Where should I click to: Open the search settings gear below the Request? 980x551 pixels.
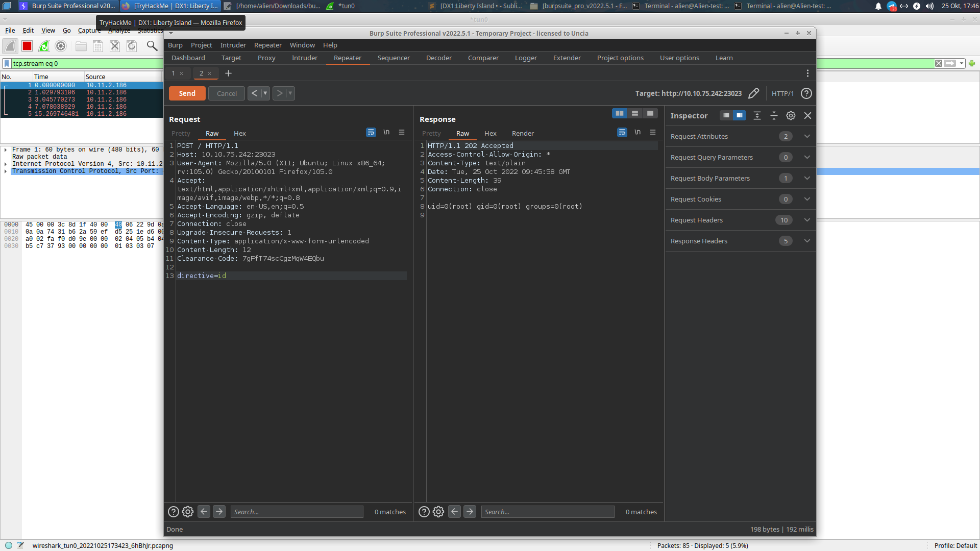tap(187, 511)
